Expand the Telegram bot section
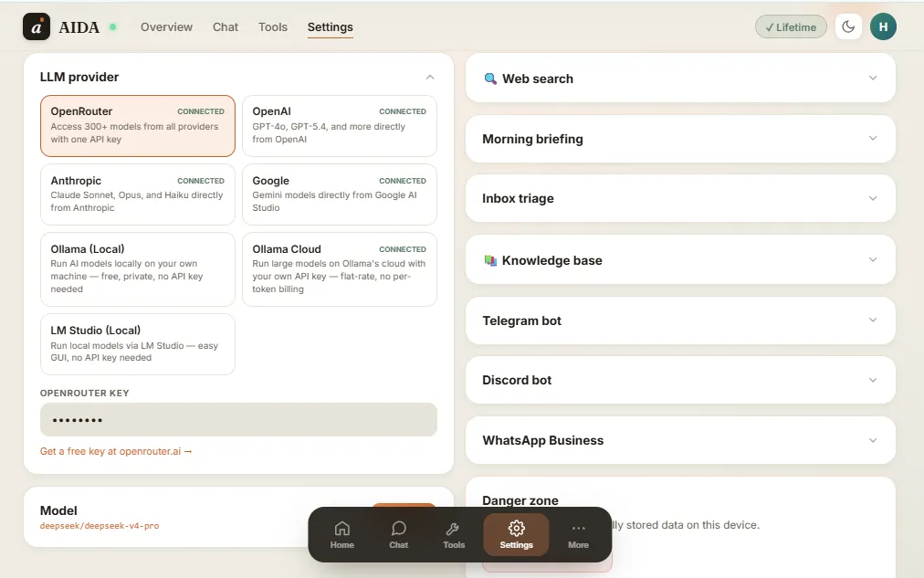This screenshot has height=578, width=924. pos(873,320)
